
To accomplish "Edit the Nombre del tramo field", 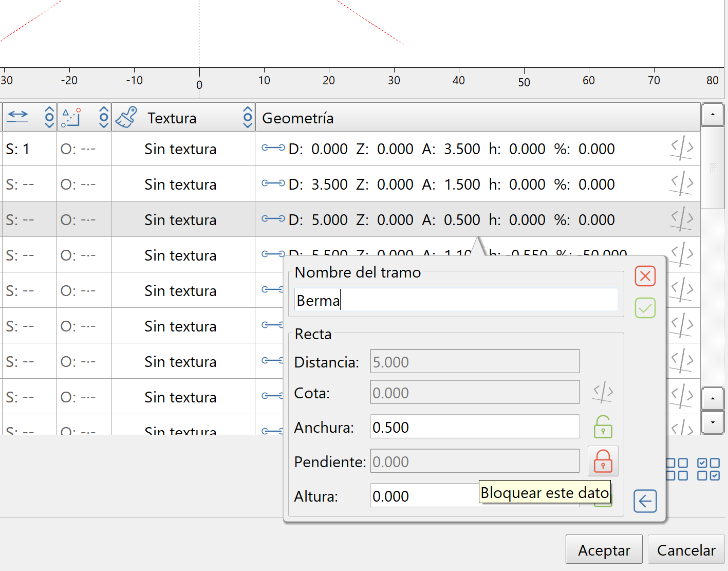I will click(x=456, y=300).
